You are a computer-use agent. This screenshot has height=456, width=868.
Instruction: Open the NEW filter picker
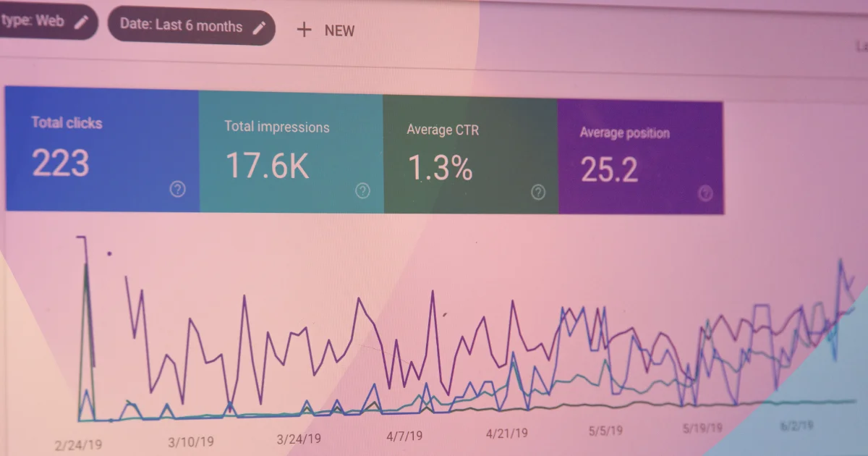pyautogui.click(x=325, y=30)
